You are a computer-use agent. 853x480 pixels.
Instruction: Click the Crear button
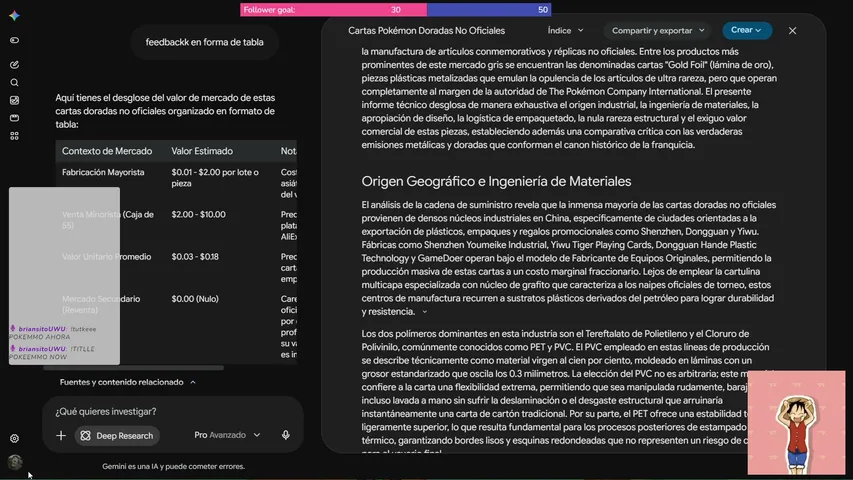point(746,30)
